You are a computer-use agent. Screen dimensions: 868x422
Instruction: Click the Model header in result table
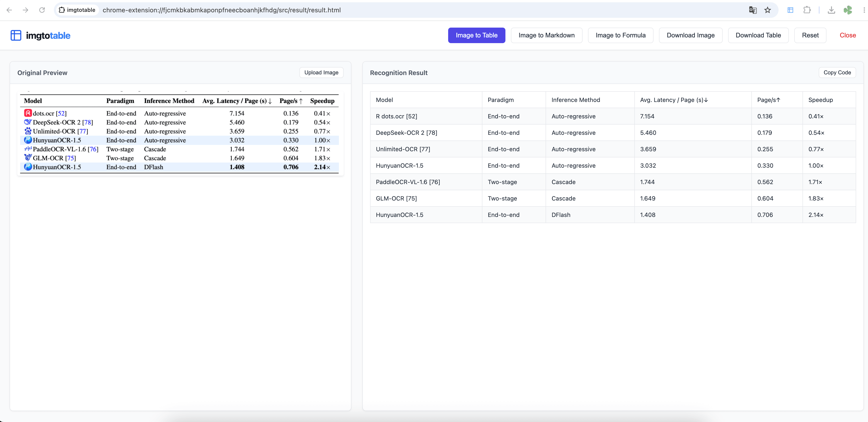[426, 100]
